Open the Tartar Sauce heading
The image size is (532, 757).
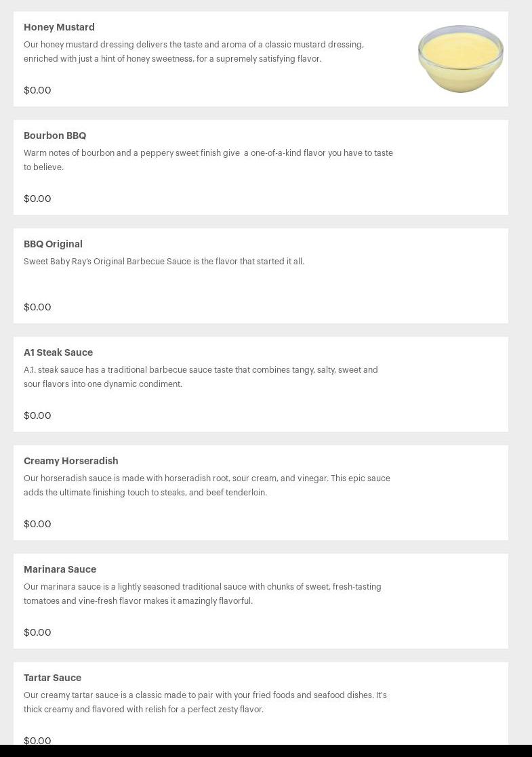pos(52,678)
